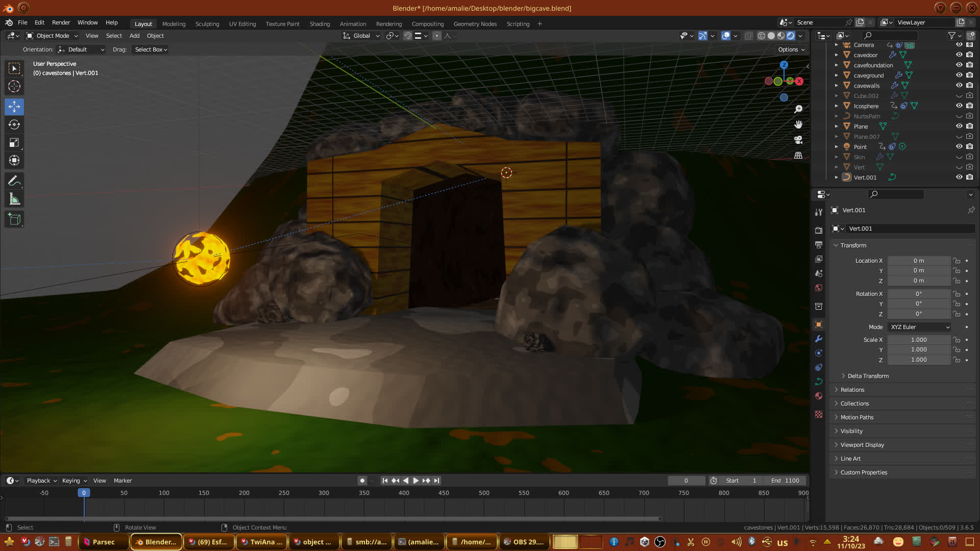The width and height of the screenshot is (980, 551).
Task: Activate the Annotate pencil tool
Action: (14, 181)
